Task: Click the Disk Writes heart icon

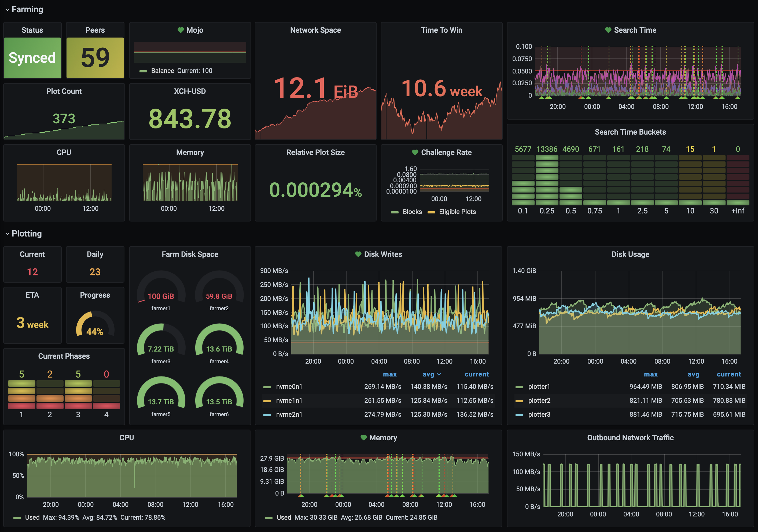Action: (x=358, y=254)
